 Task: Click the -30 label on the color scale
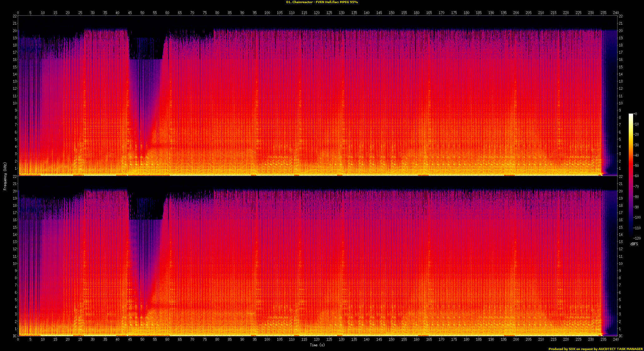pyautogui.click(x=637, y=145)
